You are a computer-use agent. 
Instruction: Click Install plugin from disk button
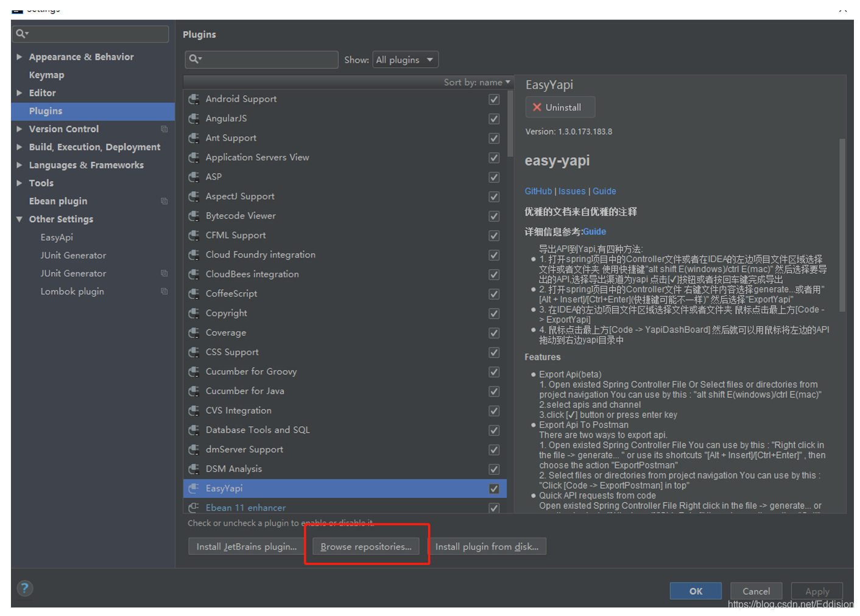pos(487,547)
